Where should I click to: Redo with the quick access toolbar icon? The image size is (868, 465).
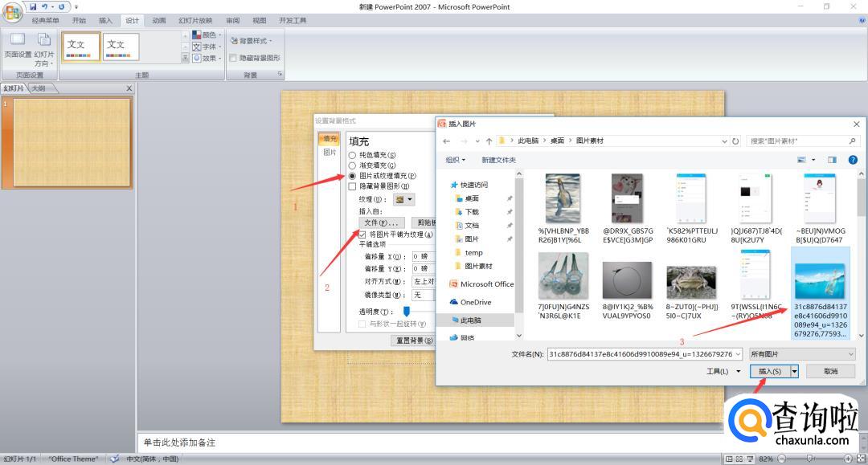(61, 6)
